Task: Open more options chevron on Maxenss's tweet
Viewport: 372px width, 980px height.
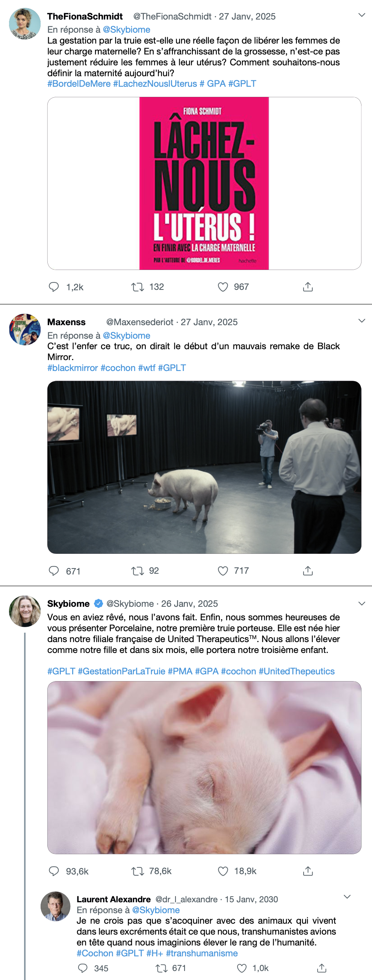Action: coord(362,321)
